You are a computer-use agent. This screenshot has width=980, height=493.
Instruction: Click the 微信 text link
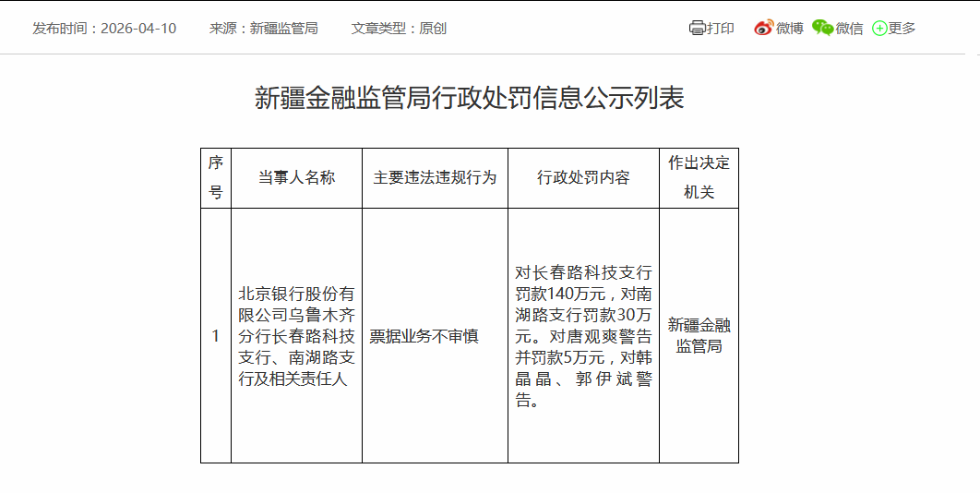tap(849, 28)
